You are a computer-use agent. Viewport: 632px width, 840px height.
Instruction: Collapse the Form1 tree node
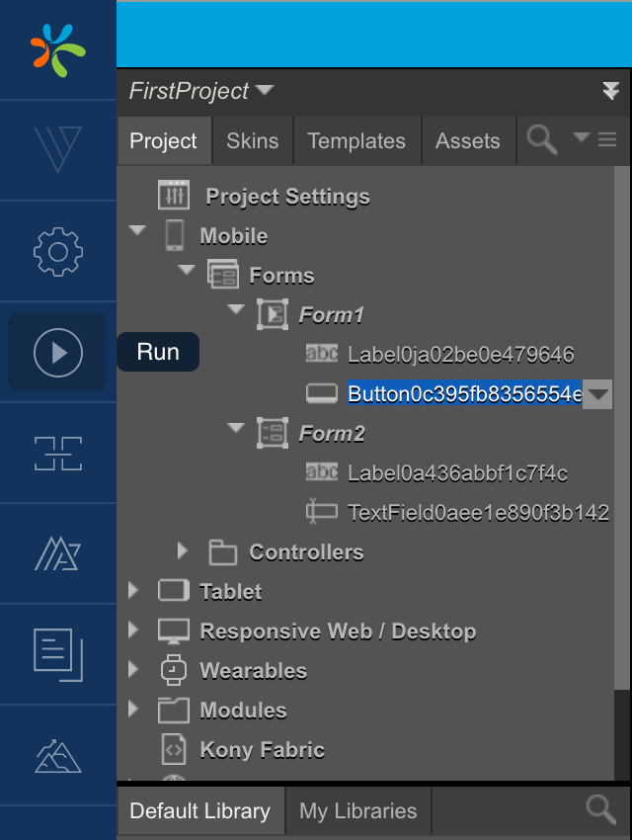pyautogui.click(x=235, y=310)
